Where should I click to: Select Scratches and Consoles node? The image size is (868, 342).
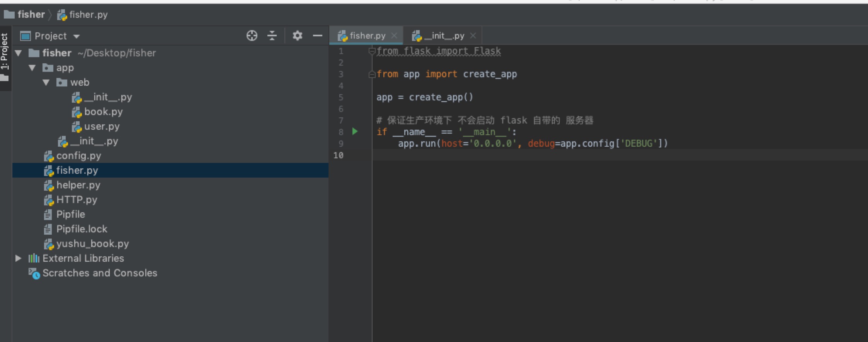click(93, 273)
